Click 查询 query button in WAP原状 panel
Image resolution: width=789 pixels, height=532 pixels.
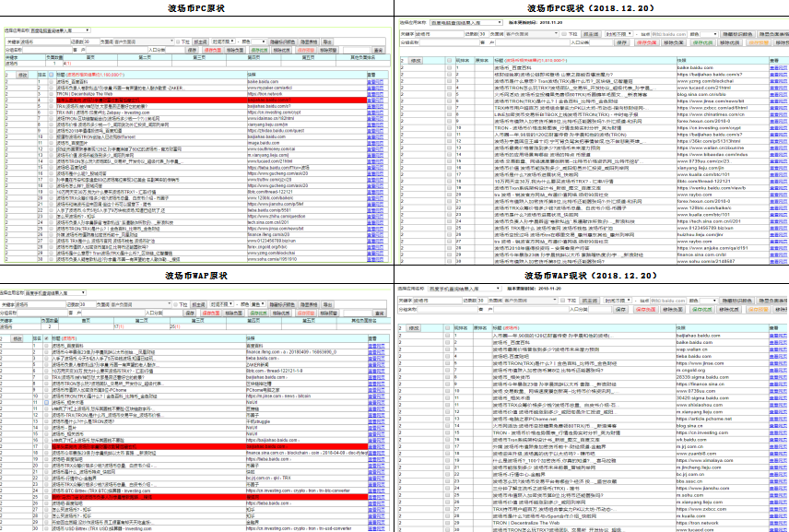click(379, 313)
